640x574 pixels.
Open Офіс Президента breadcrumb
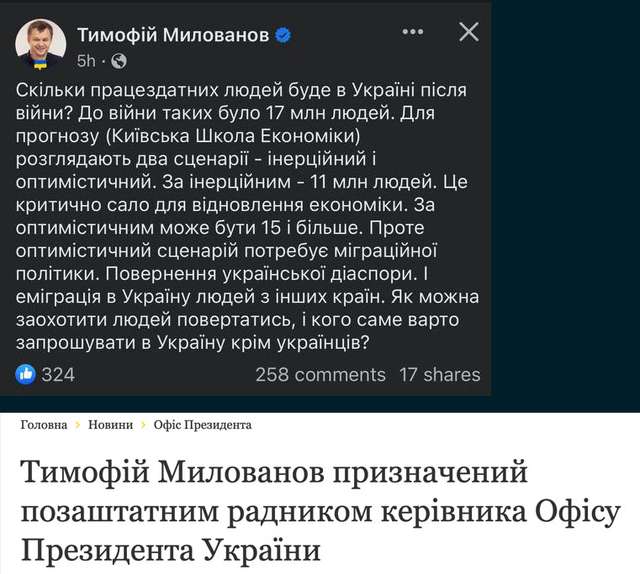tap(202, 425)
